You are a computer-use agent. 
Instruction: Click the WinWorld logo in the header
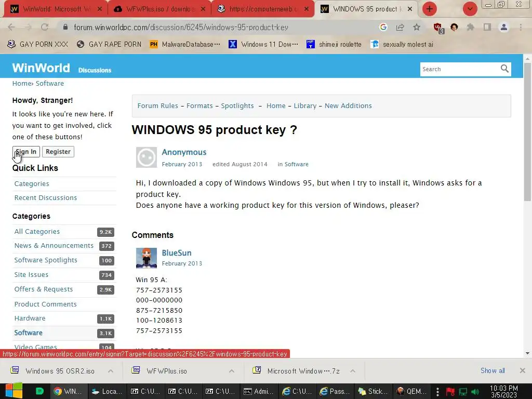pyautogui.click(x=41, y=68)
